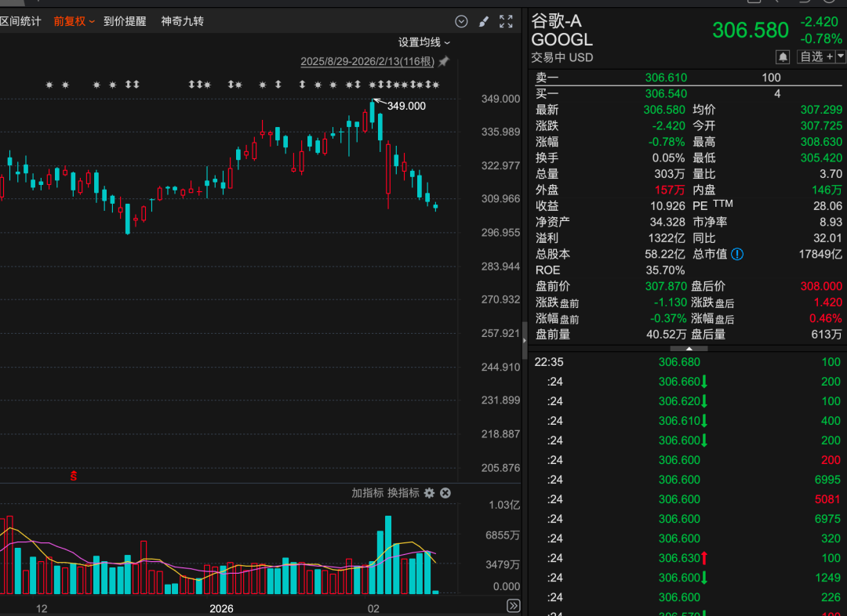Toggle 神奇九转 indicator
Viewport: 847px width, 616px height.
tap(182, 22)
